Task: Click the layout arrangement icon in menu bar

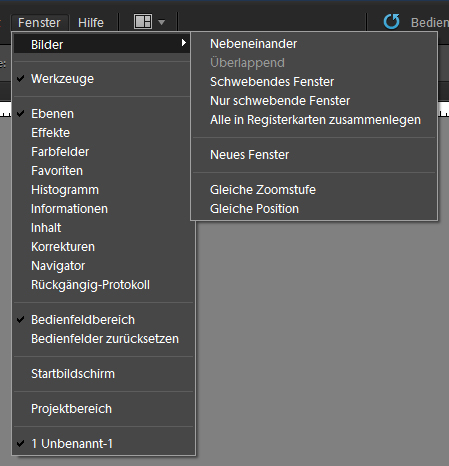Action: pos(143,22)
